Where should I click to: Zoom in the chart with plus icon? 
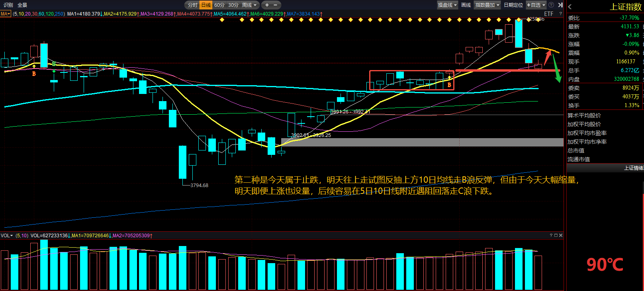267,5
